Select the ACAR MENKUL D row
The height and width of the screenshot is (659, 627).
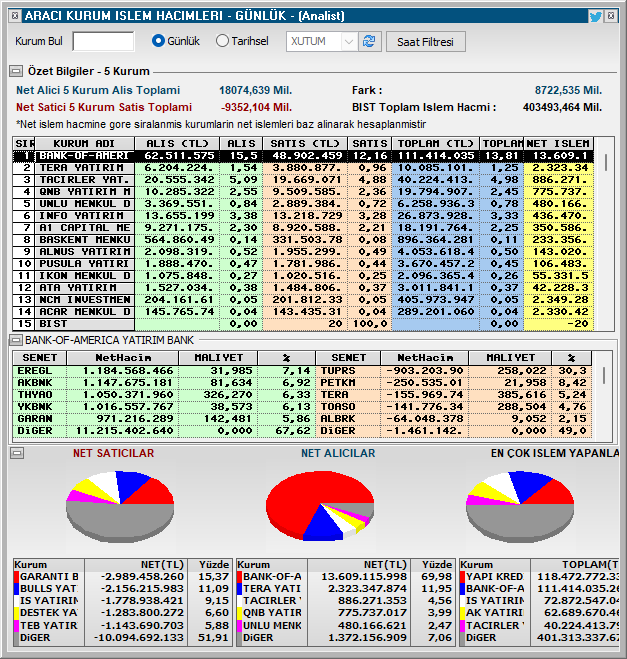tap(303, 312)
